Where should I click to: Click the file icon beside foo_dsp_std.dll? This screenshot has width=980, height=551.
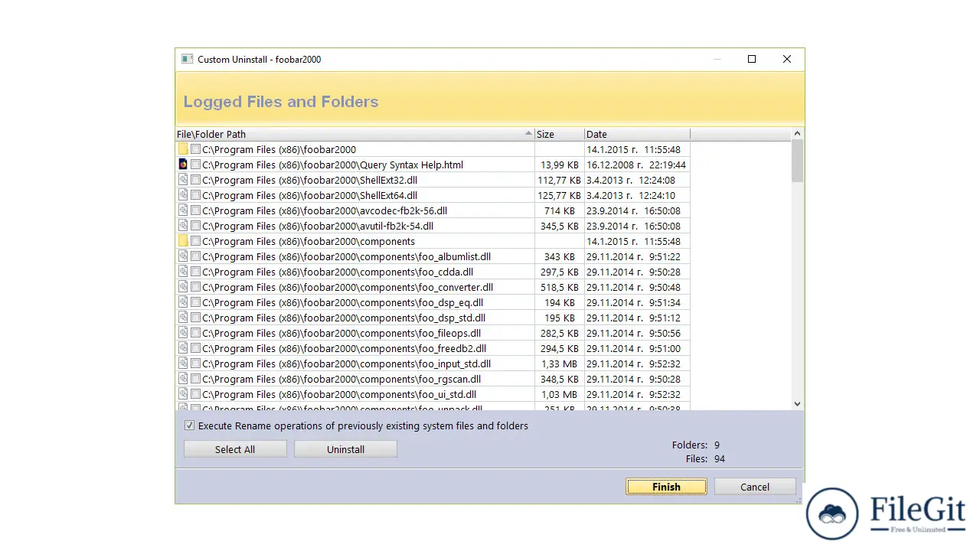point(183,318)
